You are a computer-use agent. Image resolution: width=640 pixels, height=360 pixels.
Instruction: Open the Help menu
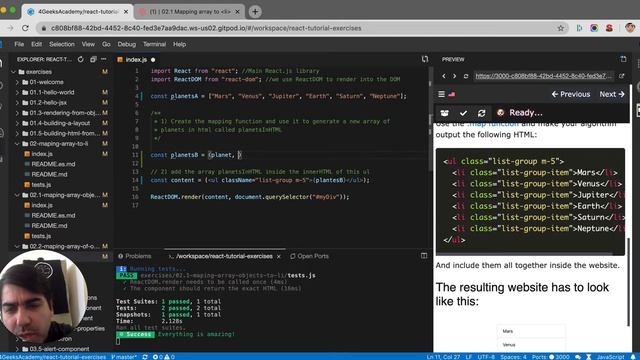(x=179, y=44)
